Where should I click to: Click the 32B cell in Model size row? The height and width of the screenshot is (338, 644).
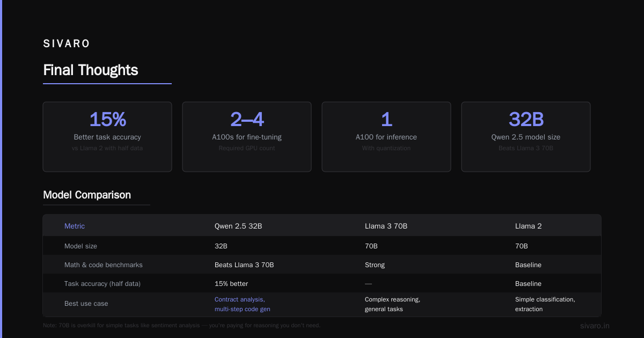221,246
